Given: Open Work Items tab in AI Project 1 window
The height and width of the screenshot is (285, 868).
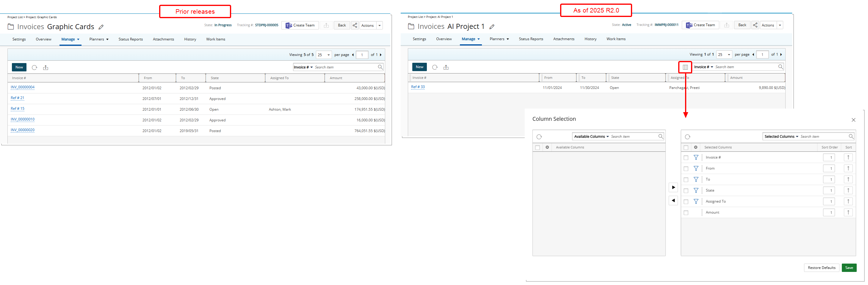Looking at the screenshot, I should [616, 39].
